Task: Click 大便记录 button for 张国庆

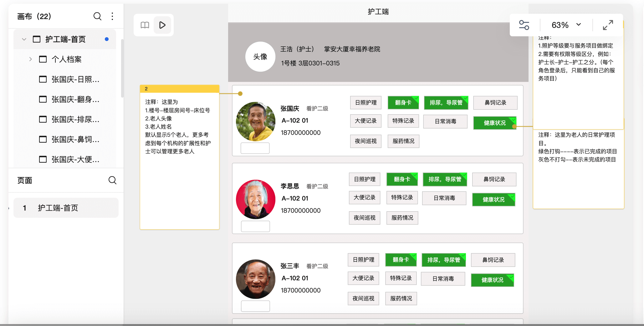Action: coord(366,121)
